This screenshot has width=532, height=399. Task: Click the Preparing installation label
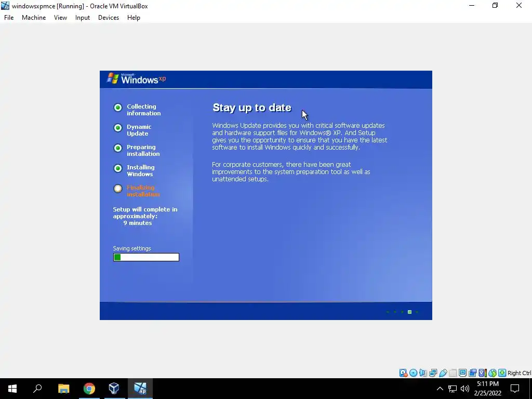(x=143, y=150)
